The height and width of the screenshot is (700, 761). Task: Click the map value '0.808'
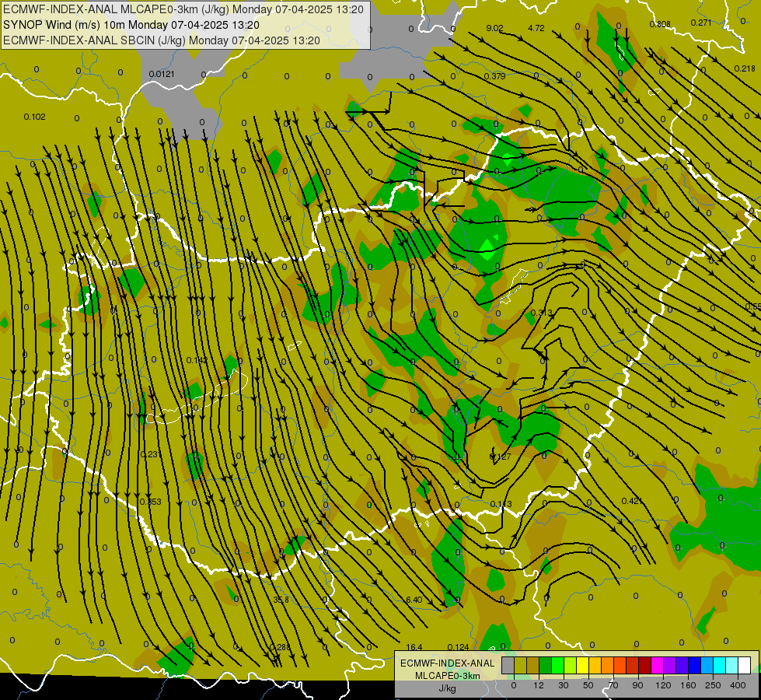point(660,24)
